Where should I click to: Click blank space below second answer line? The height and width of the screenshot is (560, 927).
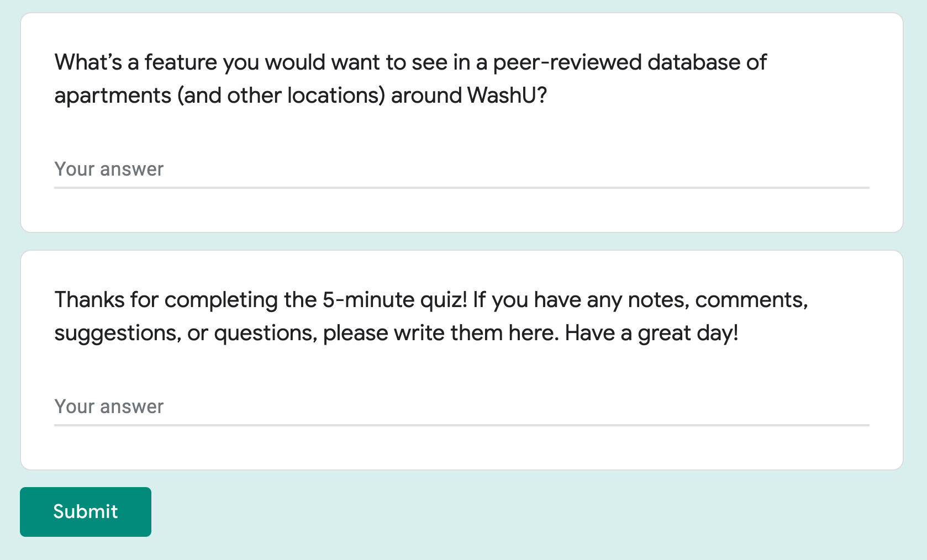[x=462, y=448]
